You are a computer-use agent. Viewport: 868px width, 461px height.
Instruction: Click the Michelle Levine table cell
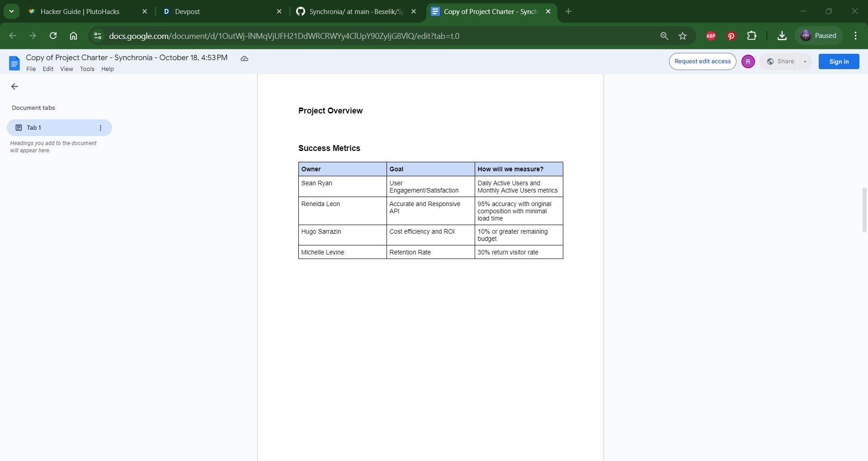pyautogui.click(x=342, y=252)
